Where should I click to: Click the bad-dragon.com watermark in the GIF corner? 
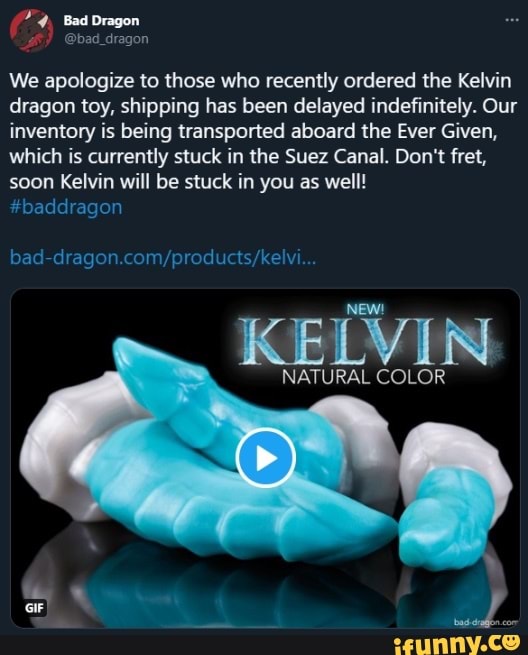click(486, 622)
